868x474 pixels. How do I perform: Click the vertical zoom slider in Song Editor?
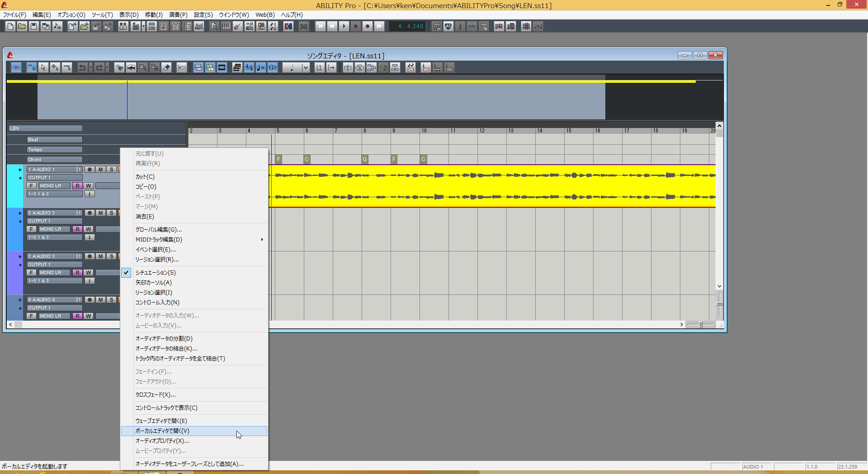[x=719, y=304]
